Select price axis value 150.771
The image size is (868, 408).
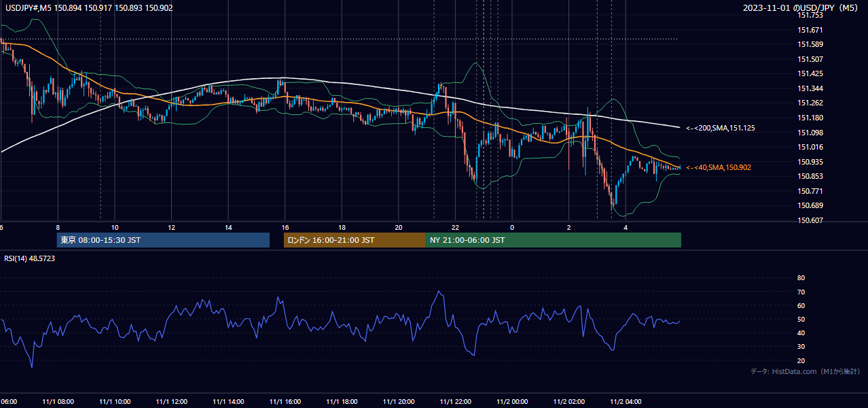pyautogui.click(x=810, y=191)
